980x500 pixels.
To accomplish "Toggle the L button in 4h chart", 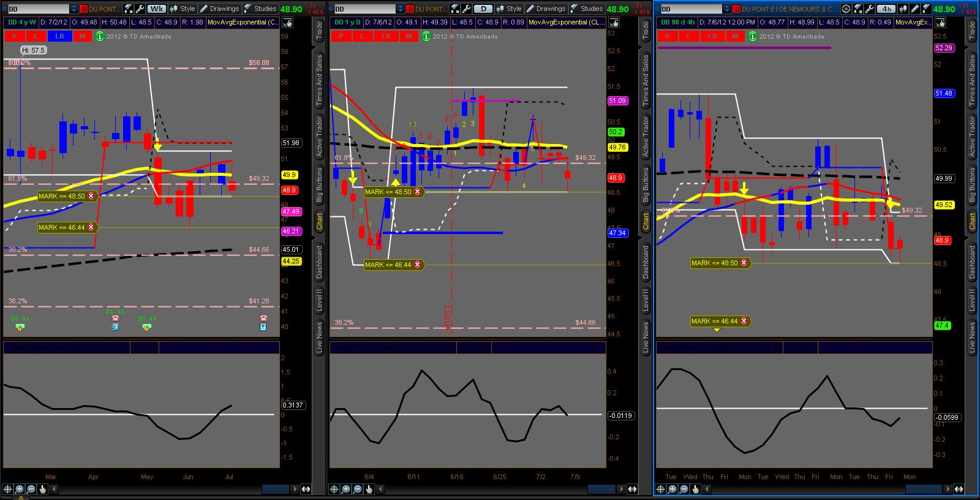I will point(690,36).
